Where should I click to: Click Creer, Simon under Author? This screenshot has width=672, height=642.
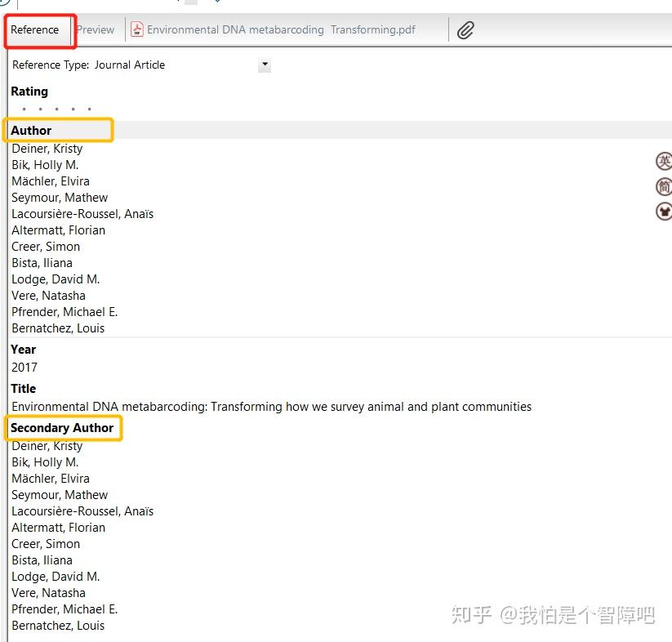tap(46, 247)
